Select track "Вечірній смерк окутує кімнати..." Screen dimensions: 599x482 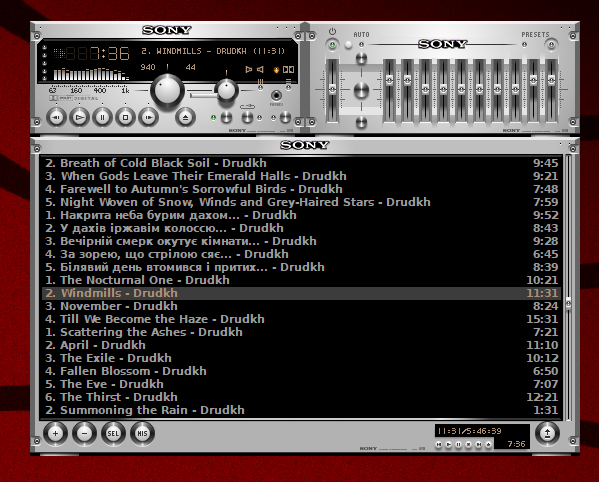pos(301,241)
